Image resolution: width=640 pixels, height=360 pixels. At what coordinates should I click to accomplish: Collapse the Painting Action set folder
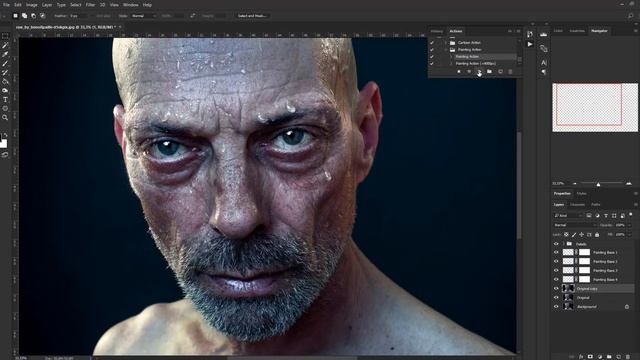(446, 49)
